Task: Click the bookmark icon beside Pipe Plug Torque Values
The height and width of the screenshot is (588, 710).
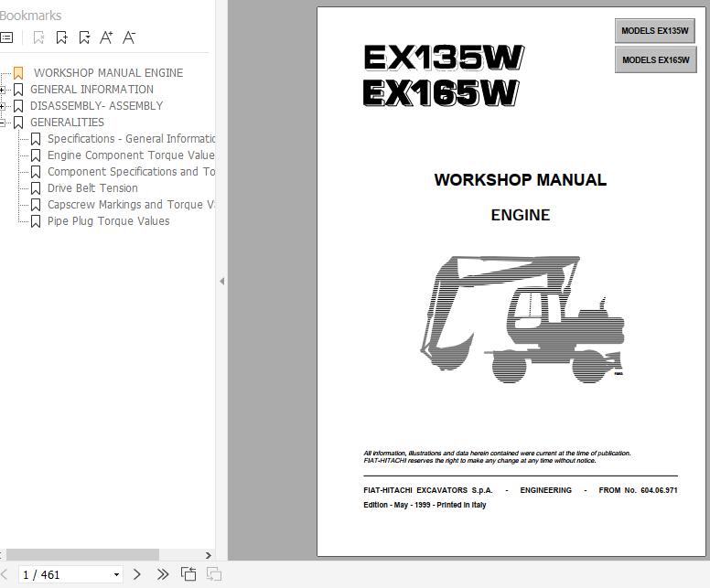Action: point(36,221)
